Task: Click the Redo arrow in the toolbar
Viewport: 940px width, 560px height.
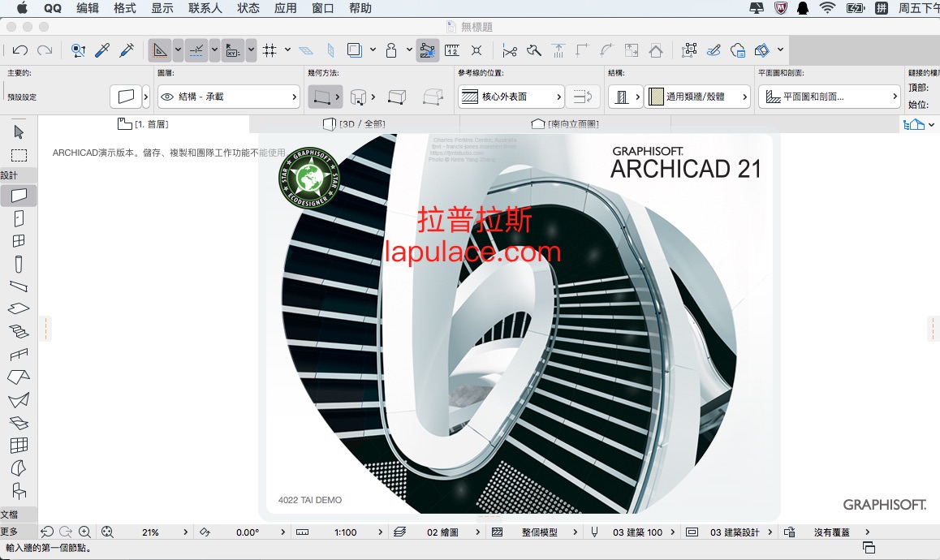Action: 45,50
